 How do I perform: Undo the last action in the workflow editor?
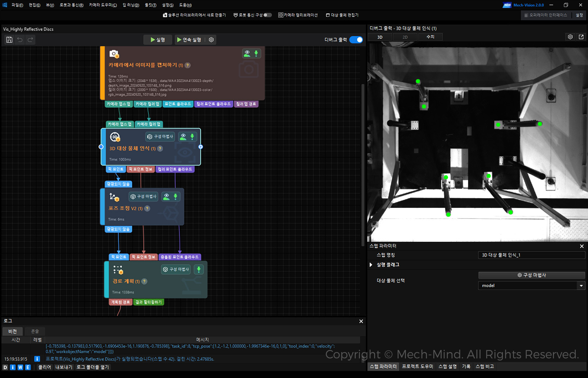(20, 40)
